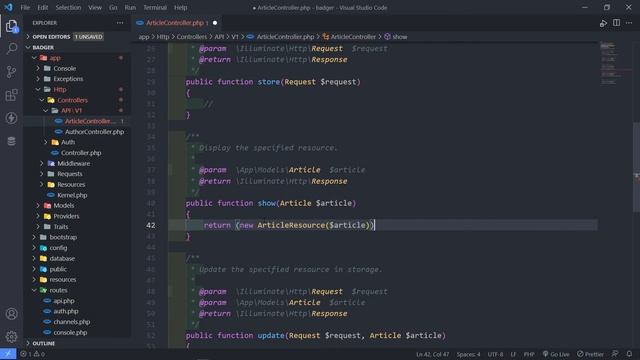Open Source Control view icon

[11, 72]
